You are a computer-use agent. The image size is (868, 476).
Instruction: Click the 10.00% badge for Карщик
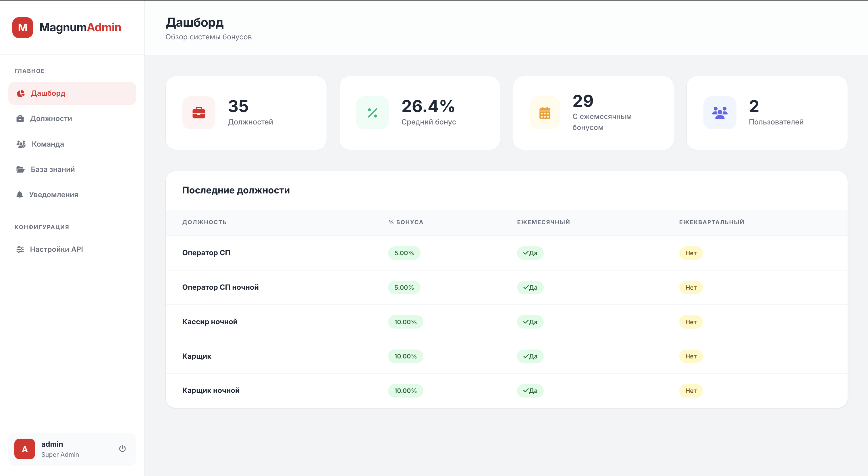point(405,356)
